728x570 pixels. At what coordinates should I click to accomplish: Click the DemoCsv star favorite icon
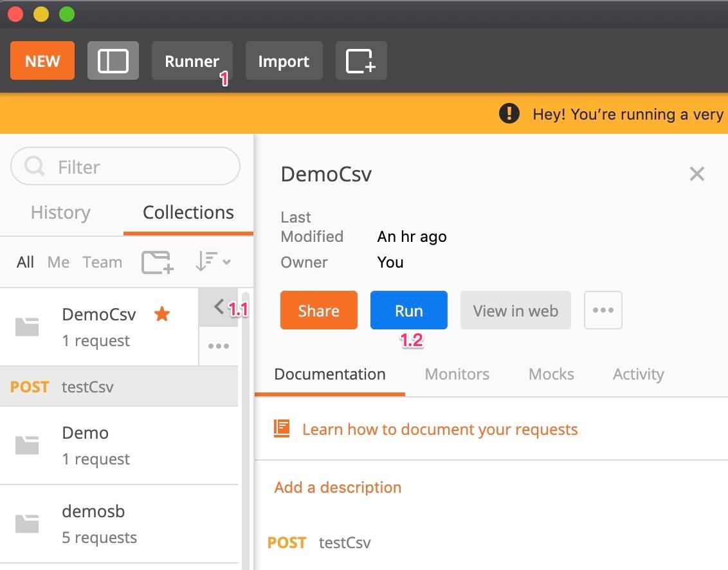click(162, 315)
